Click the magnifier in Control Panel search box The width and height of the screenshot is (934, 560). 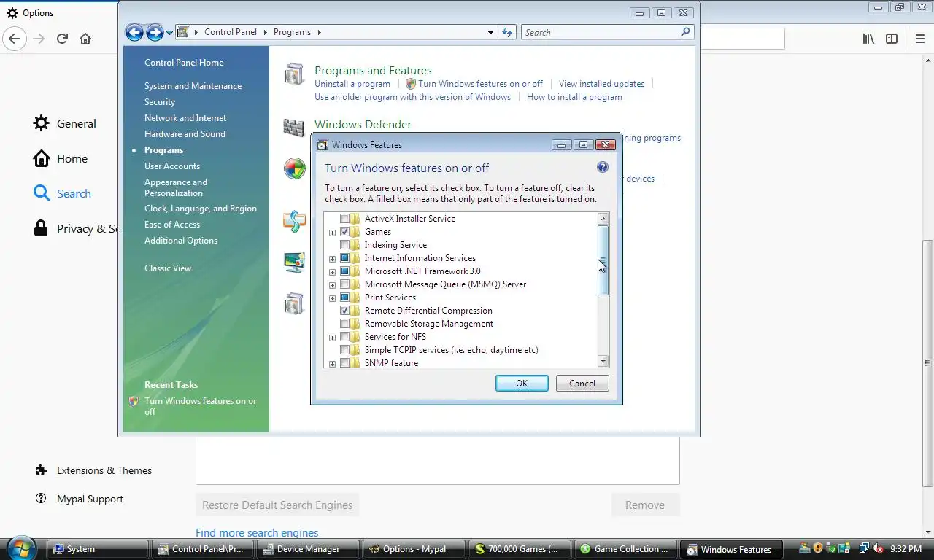pos(685,32)
